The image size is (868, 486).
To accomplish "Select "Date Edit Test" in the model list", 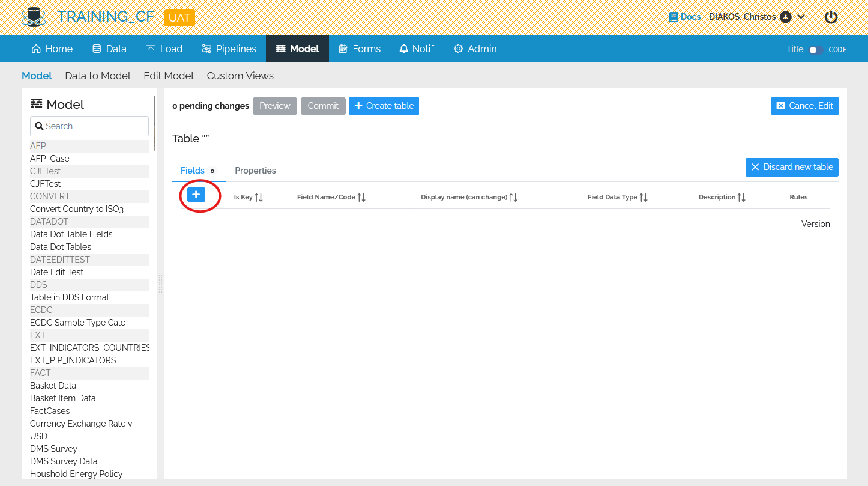I will [x=56, y=272].
